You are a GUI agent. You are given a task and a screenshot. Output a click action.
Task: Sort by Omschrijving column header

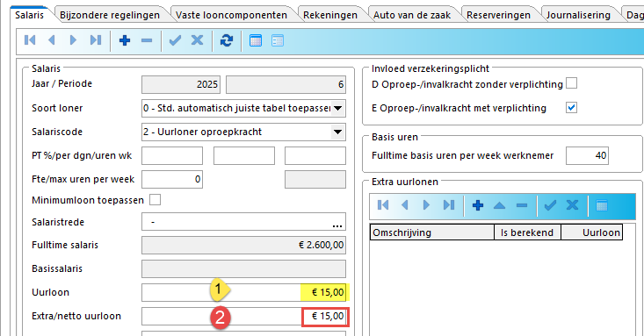pos(432,232)
